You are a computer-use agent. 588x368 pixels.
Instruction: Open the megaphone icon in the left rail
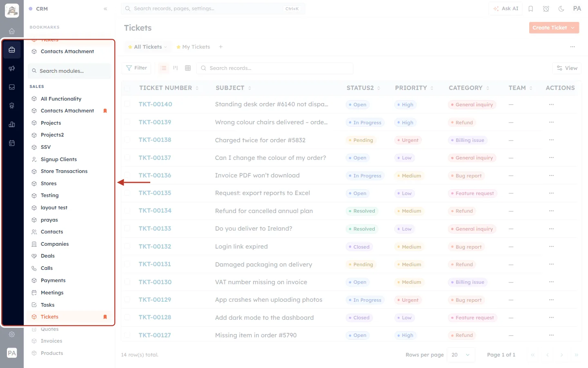(12, 68)
